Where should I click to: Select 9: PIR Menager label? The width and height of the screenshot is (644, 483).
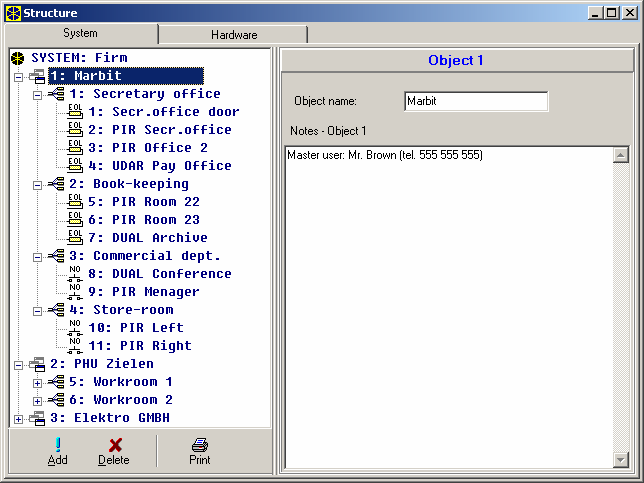[x=144, y=292]
